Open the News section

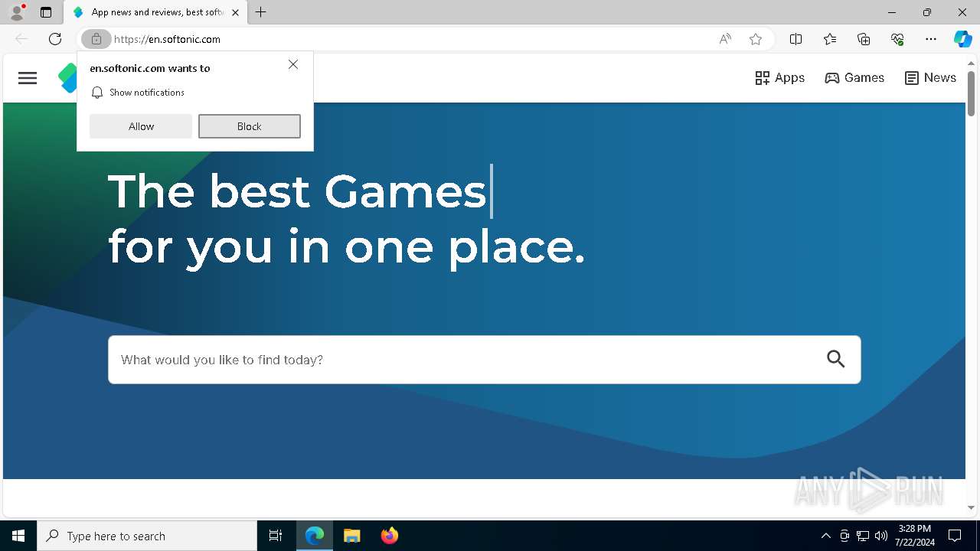(930, 78)
